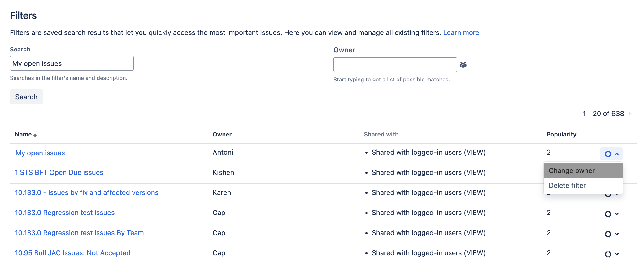Expand the dropdown chevron on Cap's 10.133.0 row
This screenshot has height=263, width=644.
[617, 214]
